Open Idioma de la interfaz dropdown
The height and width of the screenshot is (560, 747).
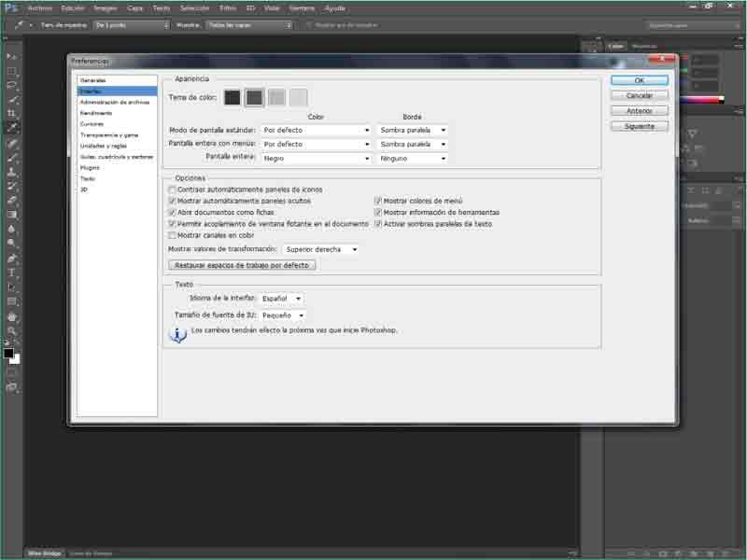pyautogui.click(x=281, y=299)
